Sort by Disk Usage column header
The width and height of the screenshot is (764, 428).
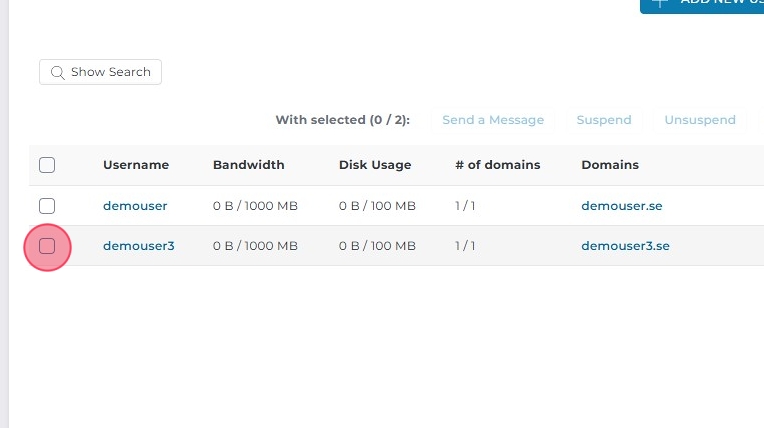click(375, 165)
